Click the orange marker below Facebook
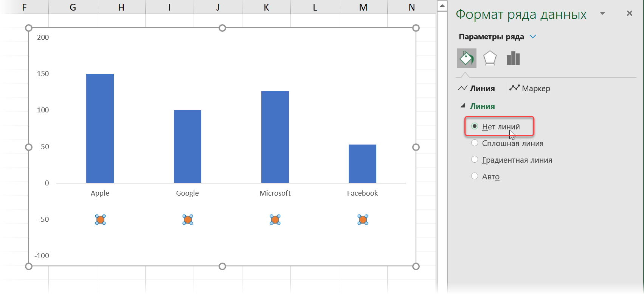Image resolution: width=644 pixels, height=294 pixels. [x=363, y=219]
